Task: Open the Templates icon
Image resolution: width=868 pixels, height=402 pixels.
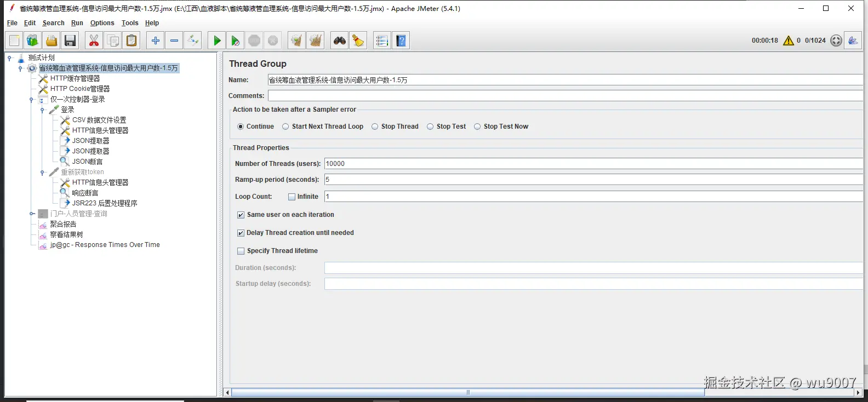Action: [x=33, y=41]
